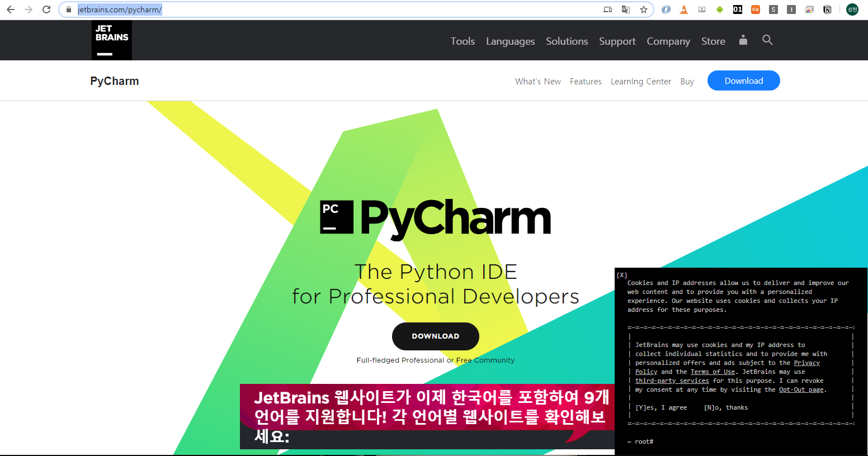This screenshot has width=868, height=456.
Task: Open the translate page icon
Action: pos(626,9)
